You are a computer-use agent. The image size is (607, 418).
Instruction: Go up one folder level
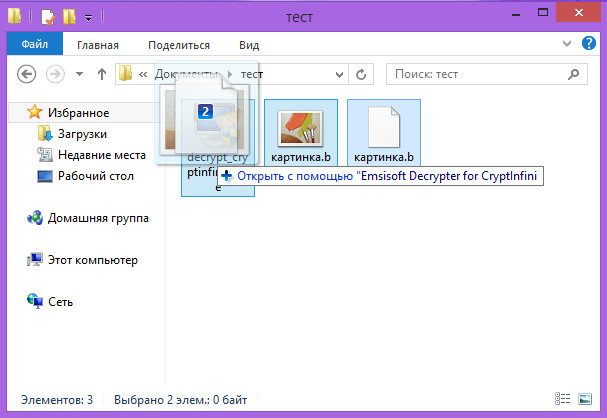click(x=101, y=74)
